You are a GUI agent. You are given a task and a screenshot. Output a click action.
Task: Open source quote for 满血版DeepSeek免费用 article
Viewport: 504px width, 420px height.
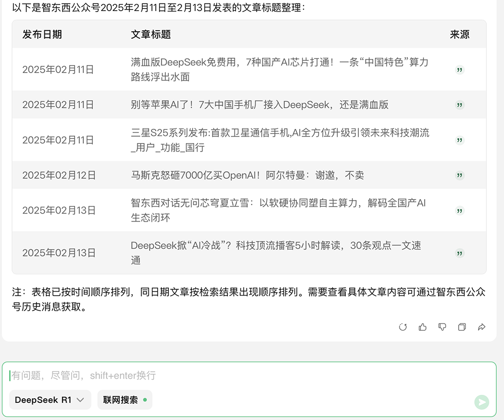(459, 69)
